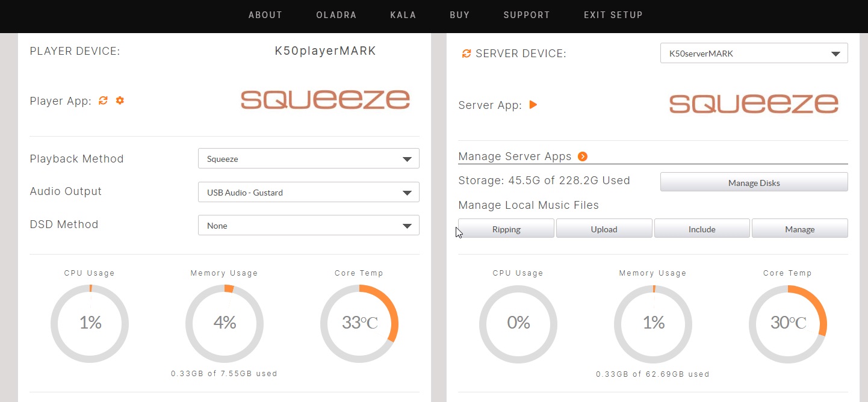Click the 'Player App:' label
The width and height of the screenshot is (868, 402).
click(61, 101)
